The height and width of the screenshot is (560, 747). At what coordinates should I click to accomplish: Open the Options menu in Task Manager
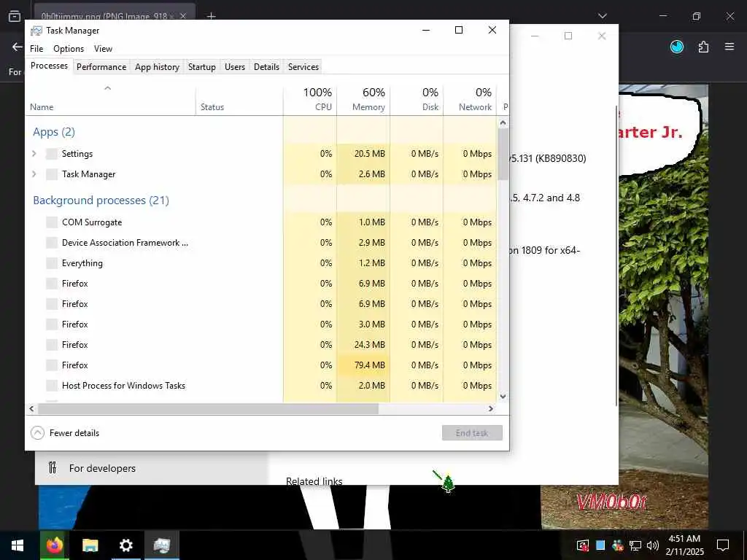[69, 49]
